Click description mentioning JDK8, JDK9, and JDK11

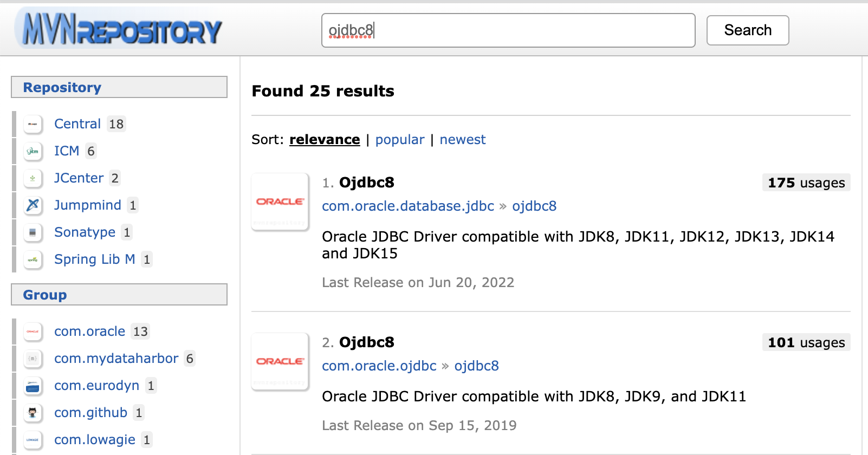tap(534, 396)
